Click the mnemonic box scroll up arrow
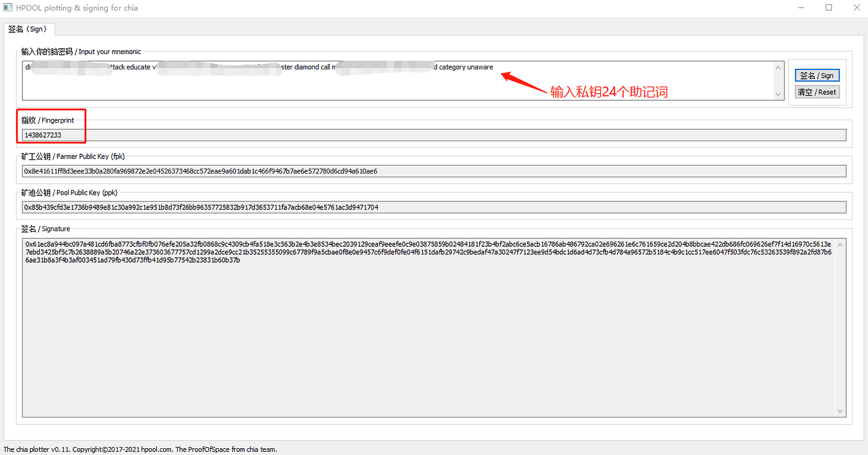868x455 pixels. (x=779, y=67)
